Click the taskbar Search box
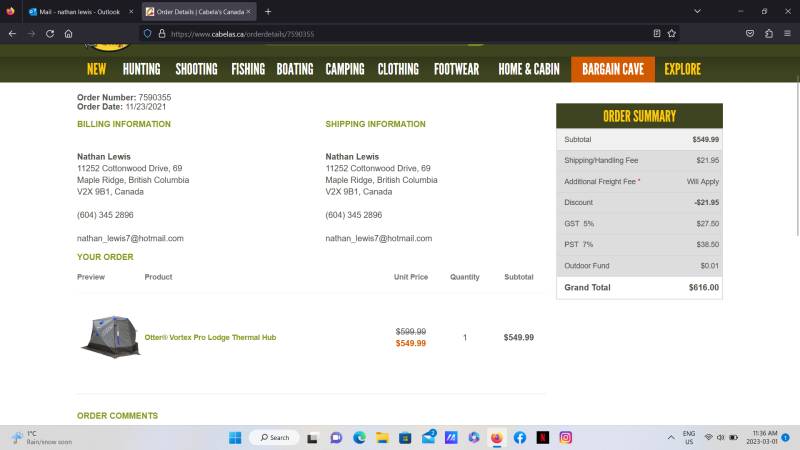The height and width of the screenshot is (450, 800). (x=274, y=438)
